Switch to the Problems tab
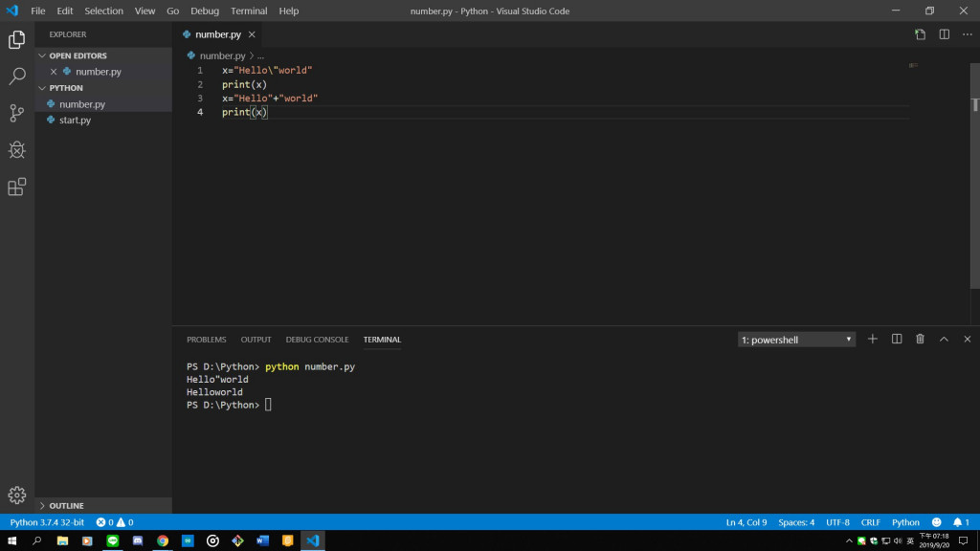 (x=207, y=340)
